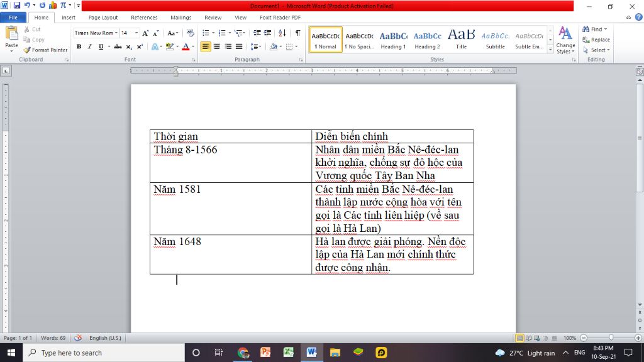Toggle Bold formatting
Viewport: 644px width, 362px height.
79,47
